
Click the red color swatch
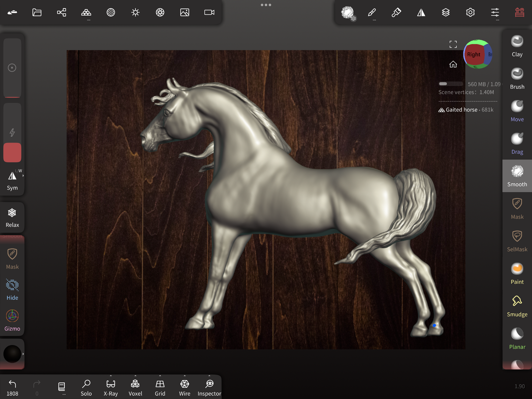point(12,152)
